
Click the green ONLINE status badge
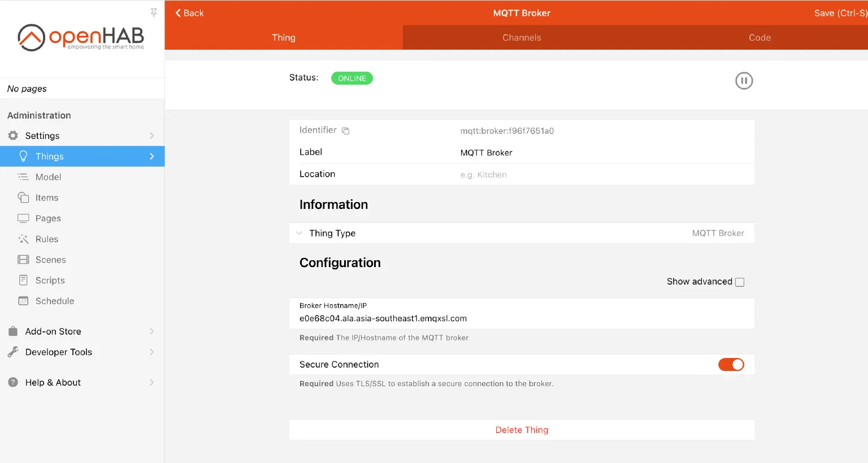click(x=351, y=78)
